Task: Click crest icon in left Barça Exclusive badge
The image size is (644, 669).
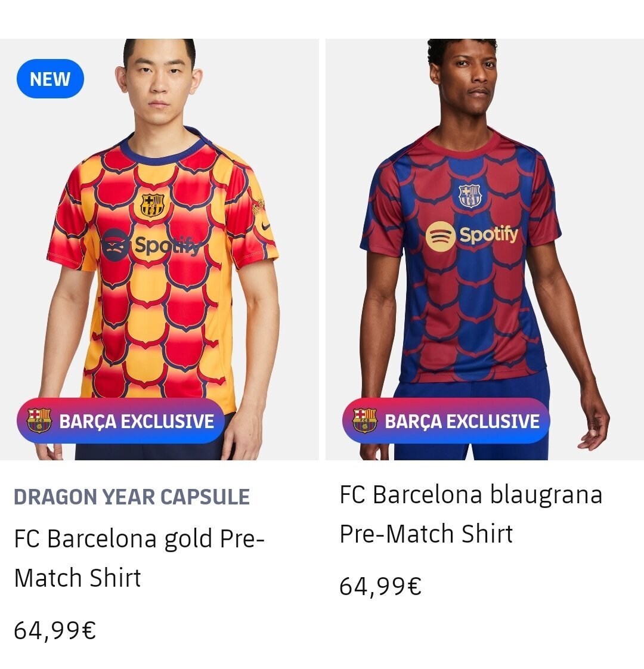Action: [39, 420]
